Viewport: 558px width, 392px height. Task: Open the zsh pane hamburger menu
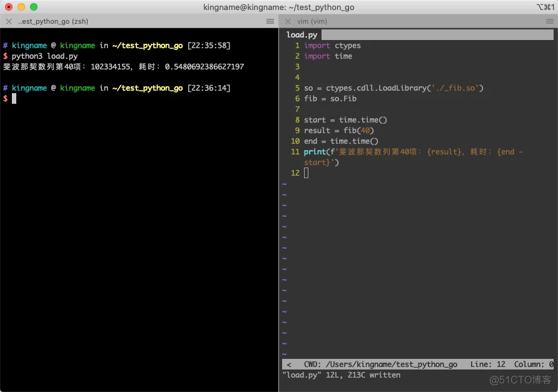270,21
